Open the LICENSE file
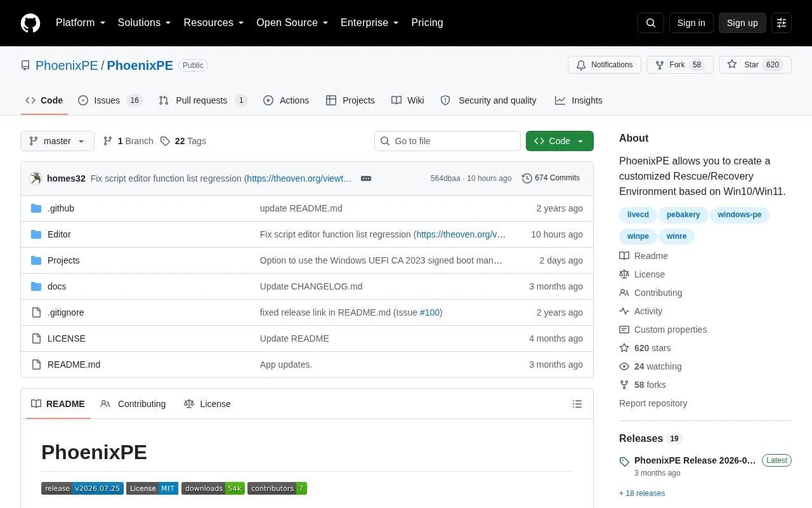Image resolution: width=812 pixels, height=508 pixels. coord(67,338)
